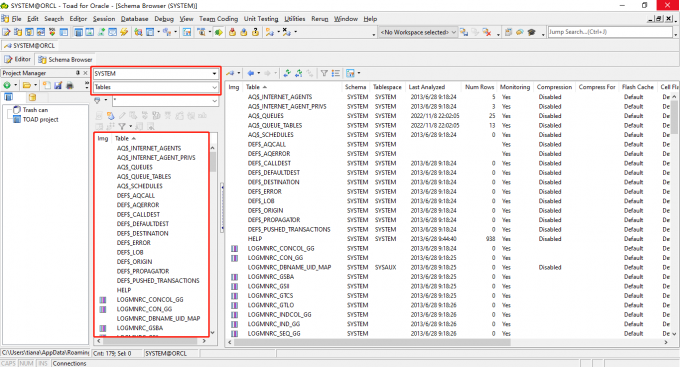Viewport: 680px width, 367px height.
Task: Expand dropdown arrow beside green add icon
Action: click(16, 85)
